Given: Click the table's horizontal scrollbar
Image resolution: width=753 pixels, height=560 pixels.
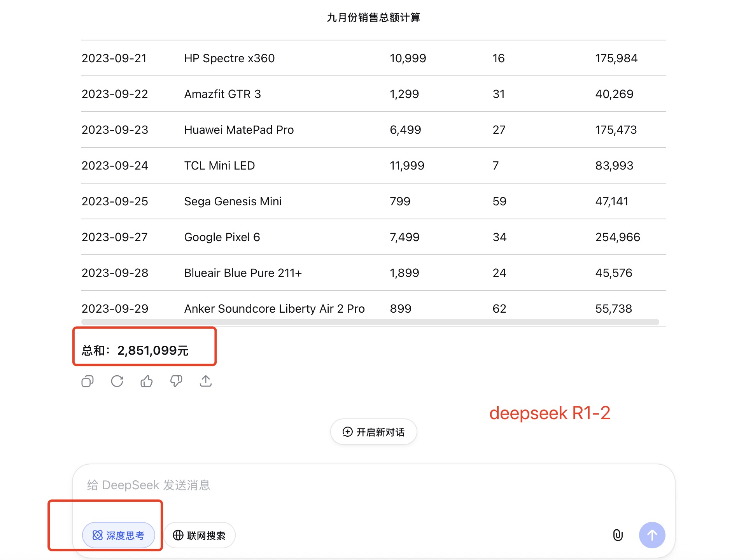Looking at the screenshot, I should (369, 322).
